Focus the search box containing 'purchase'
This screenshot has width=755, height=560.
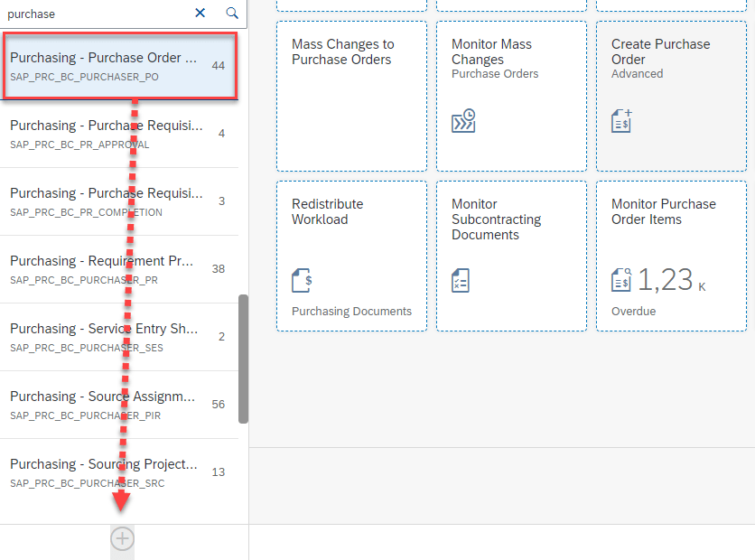[95, 14]
